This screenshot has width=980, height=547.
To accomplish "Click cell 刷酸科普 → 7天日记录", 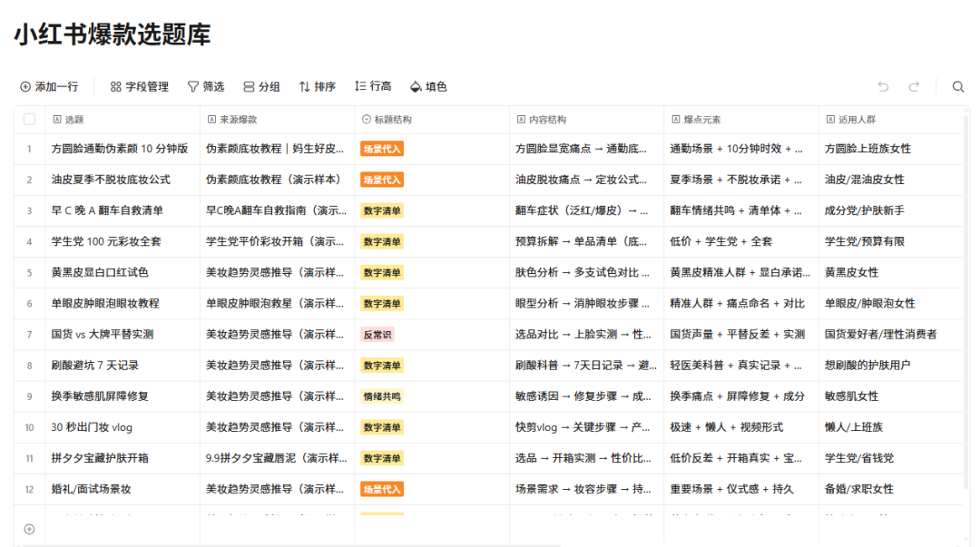I will click(586, 366).
